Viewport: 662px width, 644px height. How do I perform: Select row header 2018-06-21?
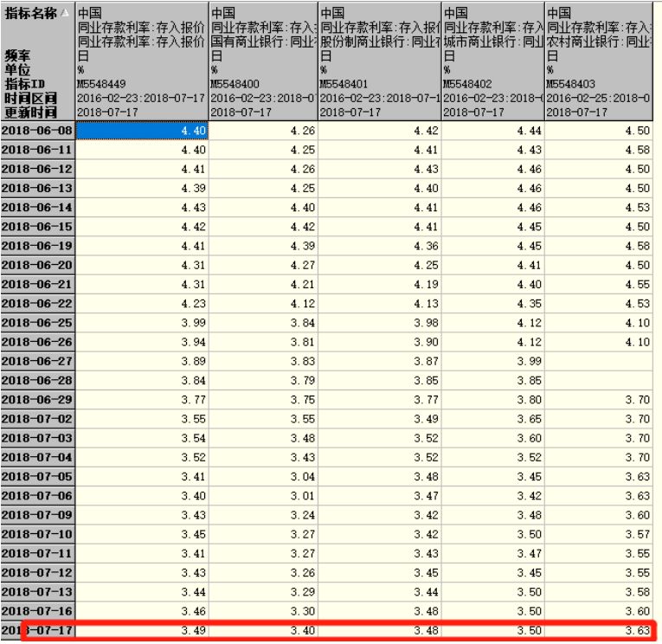[37, 284]
